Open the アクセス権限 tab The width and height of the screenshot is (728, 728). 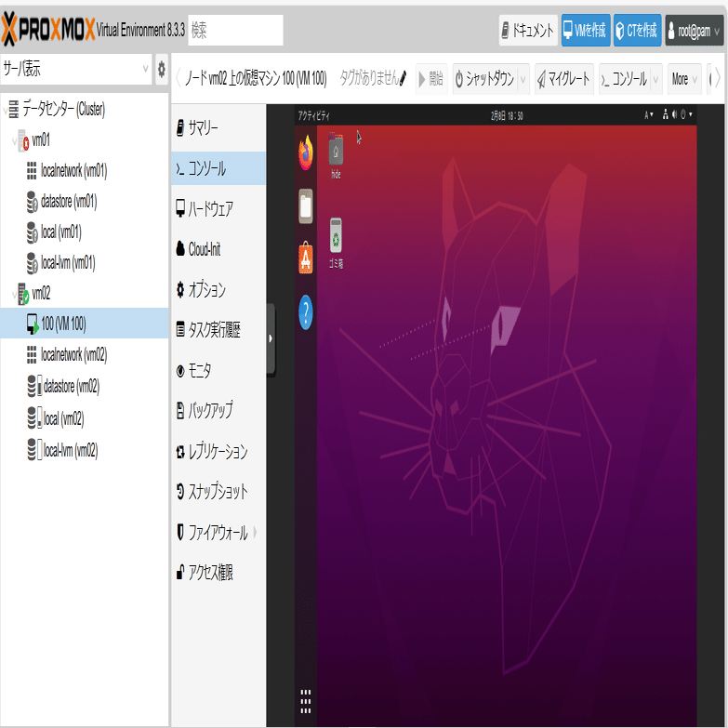point(218,573)
